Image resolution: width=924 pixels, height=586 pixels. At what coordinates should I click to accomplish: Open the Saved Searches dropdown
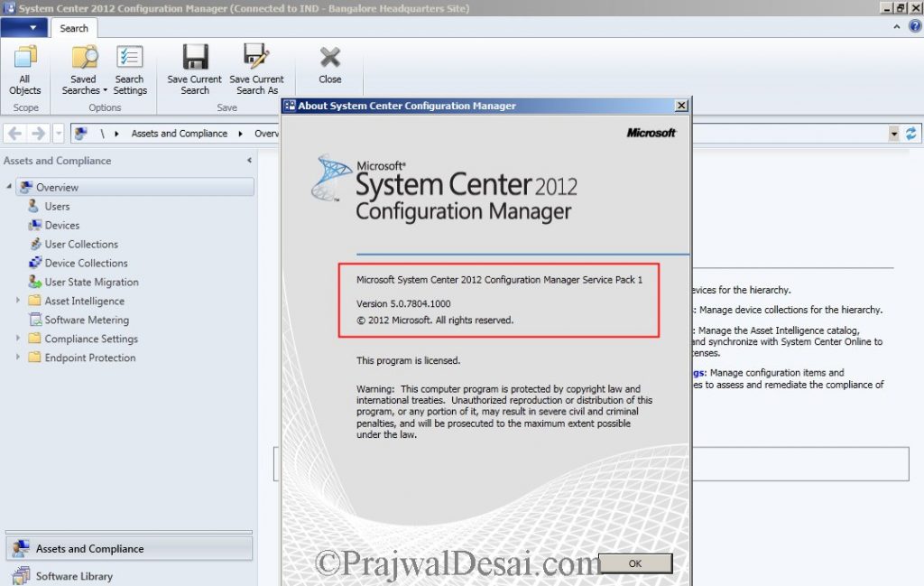pyautogui.click(x=84, y=70)
